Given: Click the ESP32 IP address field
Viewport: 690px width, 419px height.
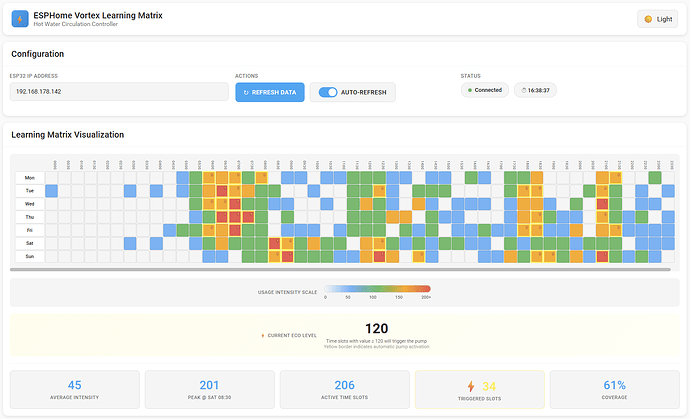Looking at the screenshot, I should pos(119,92).
